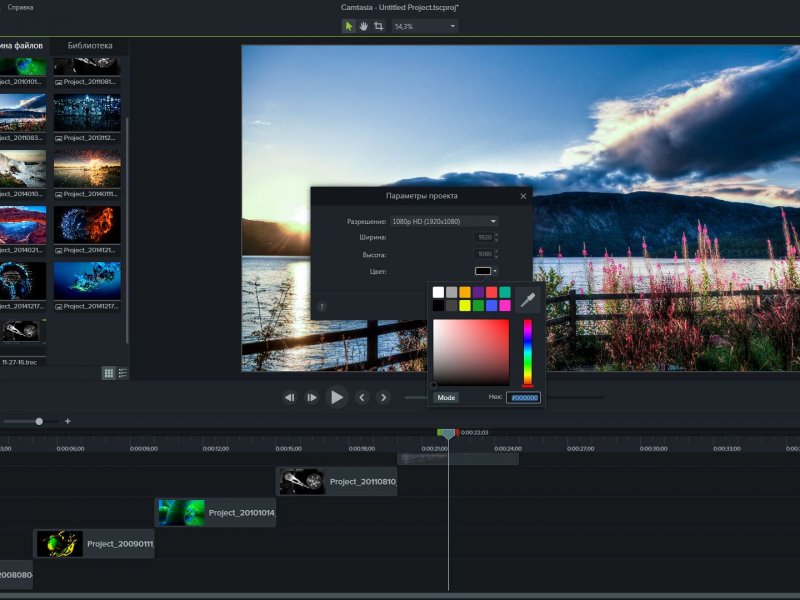Pick the white color swatch
Viewport: 800px width, 600px height.
pyautogui.click(x=438, y=292)
